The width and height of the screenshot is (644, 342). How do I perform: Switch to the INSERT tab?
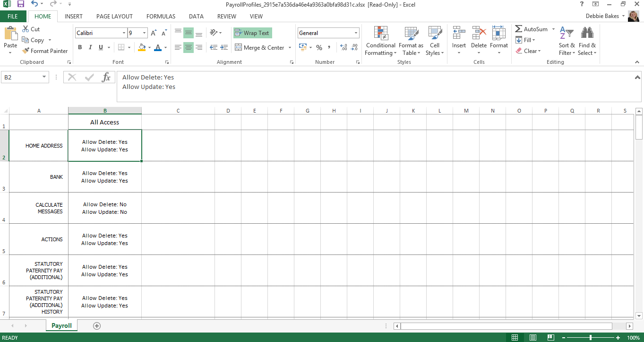pos(74,16)
